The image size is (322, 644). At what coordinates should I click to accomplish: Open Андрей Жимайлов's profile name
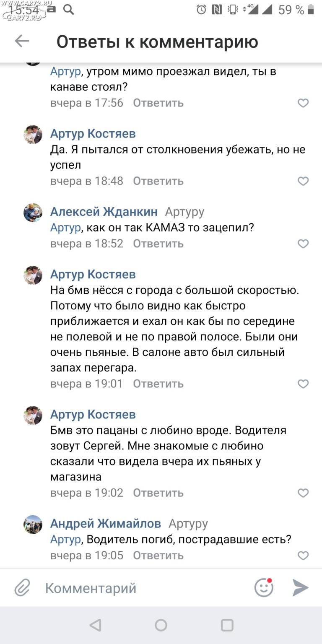pyautogui.click(x=106, y=524)
